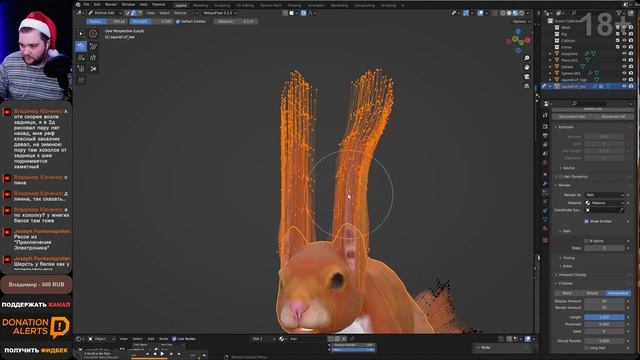
Task: Collapse the Emission panel
Action: (x=566, y=127)
